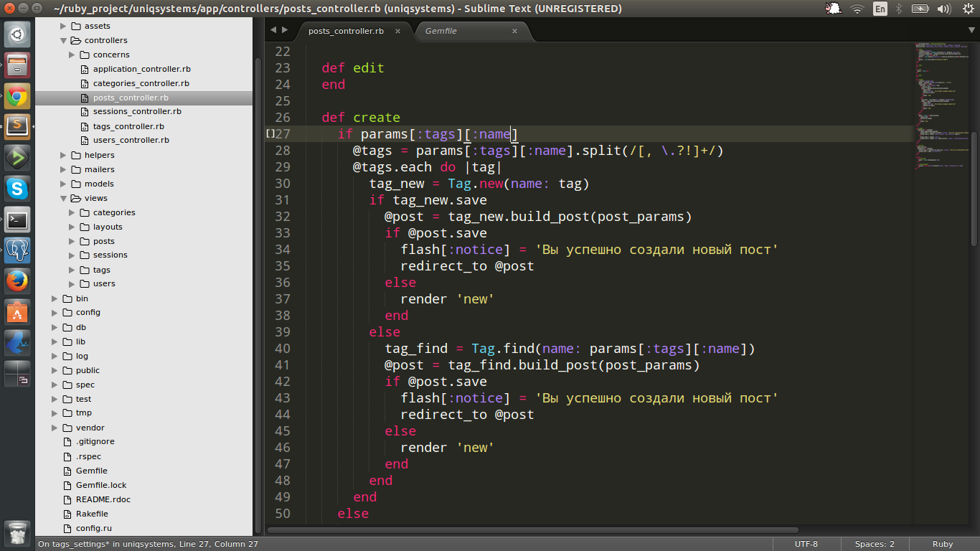Switch to the Gemfile tab
The image size is (980, 551).
click(x=440, y=31)
